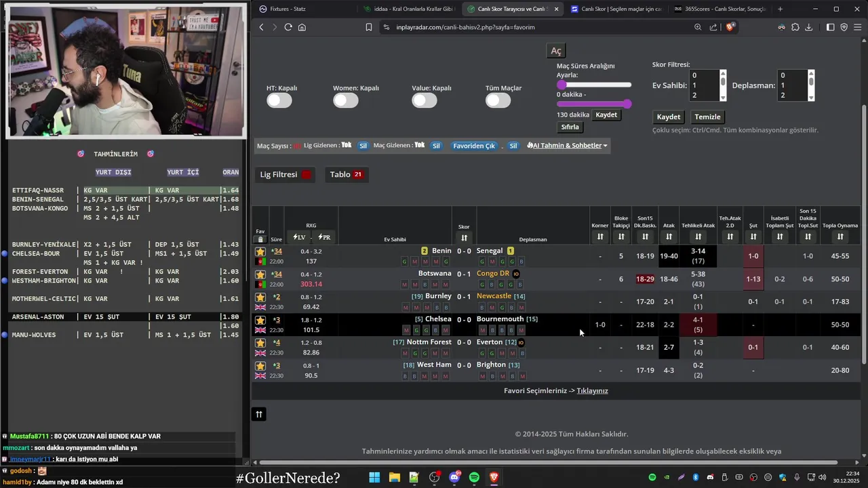Go back in browser history

click(x=262, y=27)
